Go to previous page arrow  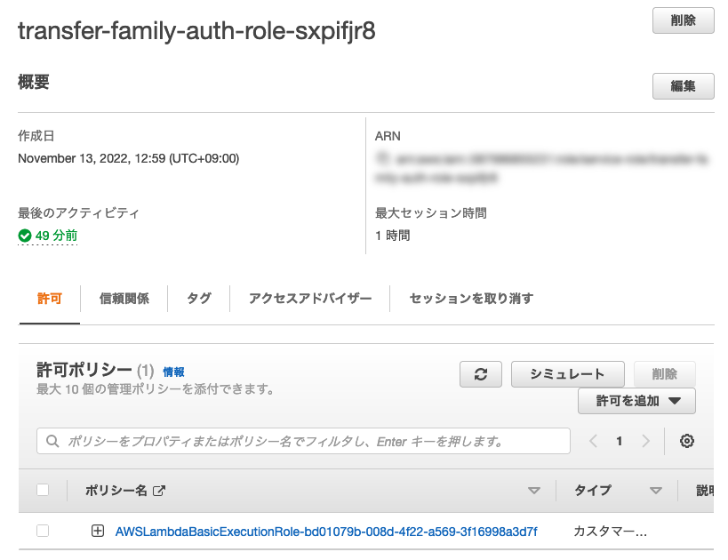[593, 441]
